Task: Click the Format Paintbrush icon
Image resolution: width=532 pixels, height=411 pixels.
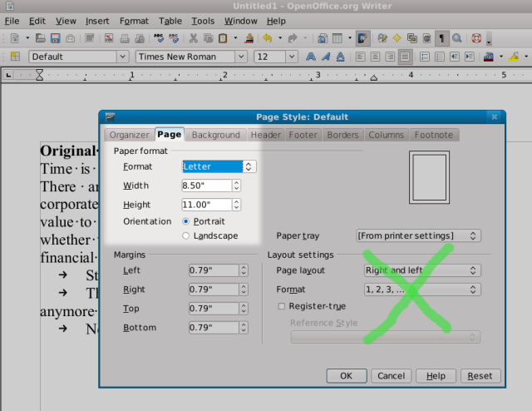Action: (249, 38)
